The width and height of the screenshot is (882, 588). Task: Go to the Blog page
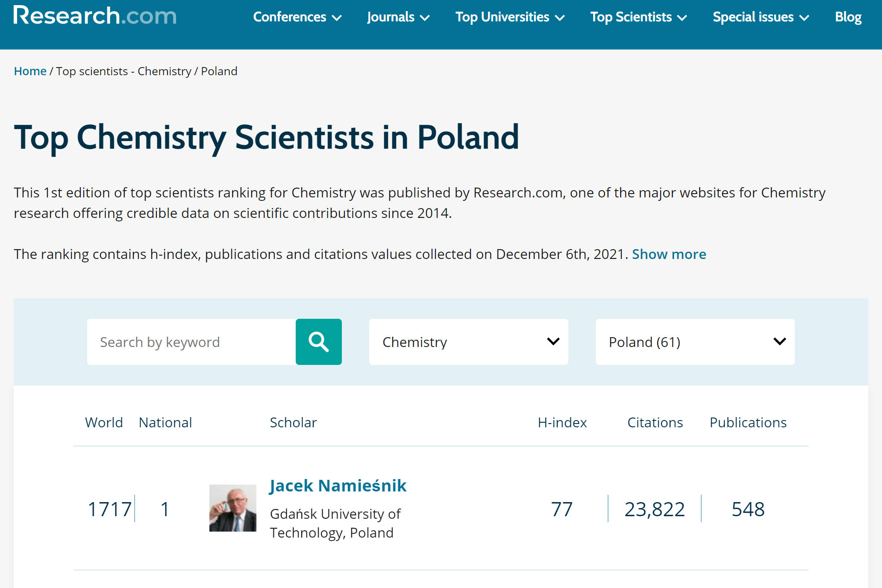point(848,17)
